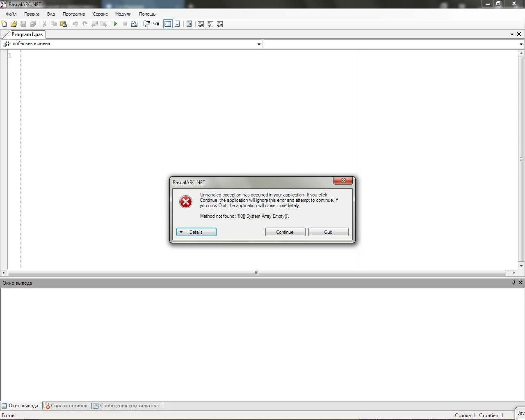The width and height of the screenshot is (525, 420).
Task: Run program with green play icon
Action: [x=115, y=24]
